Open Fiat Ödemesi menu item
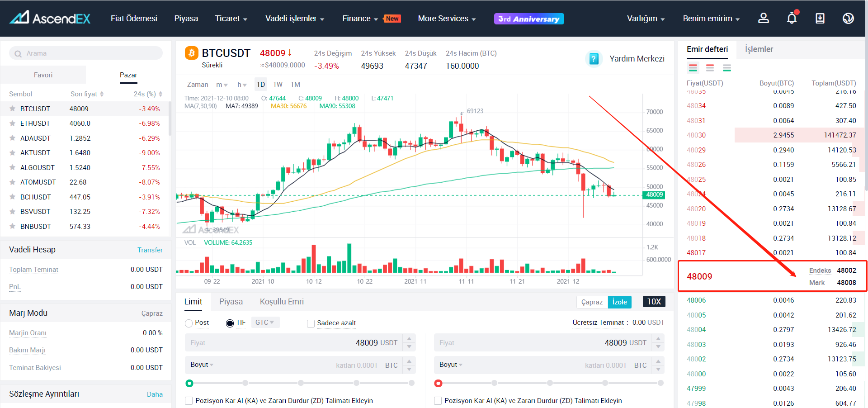The height and width of the screenshot is (408, 868). point(134,19)
